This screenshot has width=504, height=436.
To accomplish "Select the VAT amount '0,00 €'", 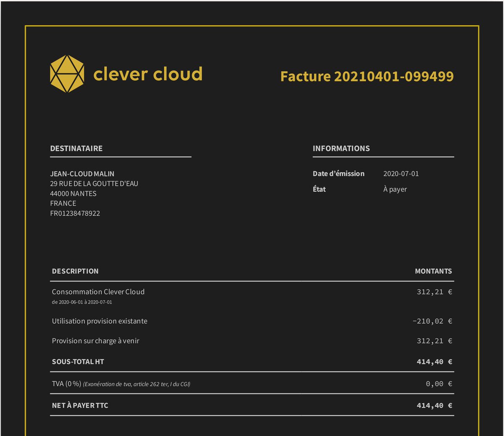I will pyautogui.click(x=439, y=384).
